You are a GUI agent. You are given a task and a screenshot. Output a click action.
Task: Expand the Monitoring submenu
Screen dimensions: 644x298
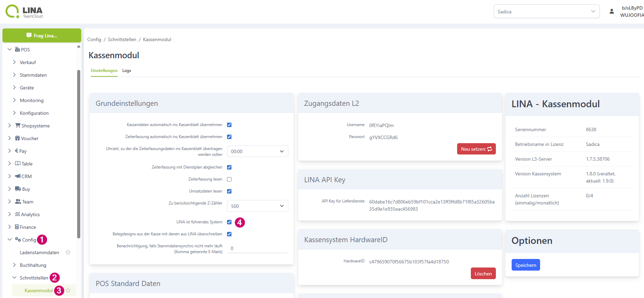click(14, 100)
